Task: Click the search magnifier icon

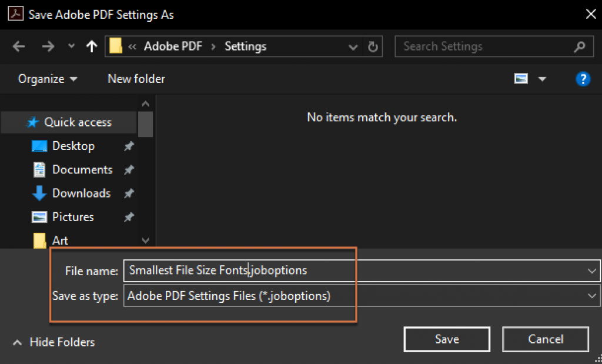Action: tap(580, 46)
